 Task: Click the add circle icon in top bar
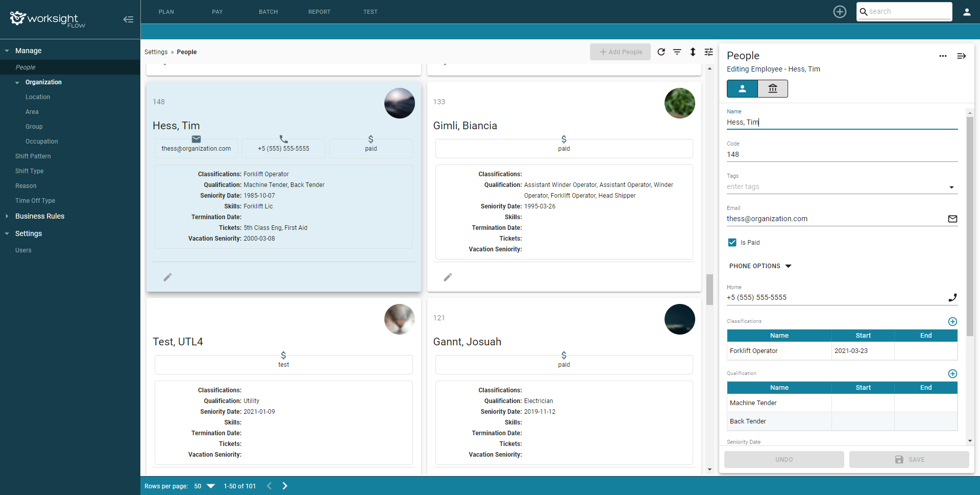[840, 12]
